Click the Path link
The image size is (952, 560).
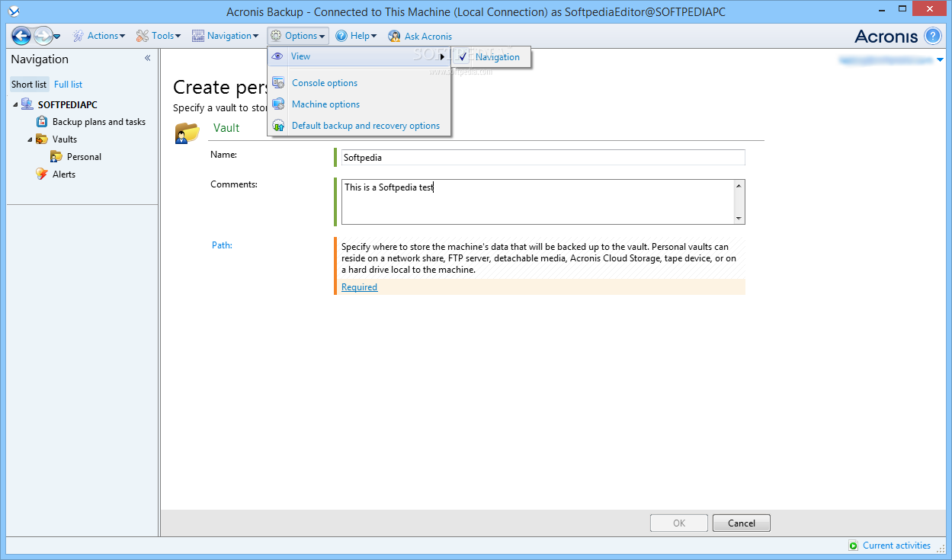[x=222, y=245]
